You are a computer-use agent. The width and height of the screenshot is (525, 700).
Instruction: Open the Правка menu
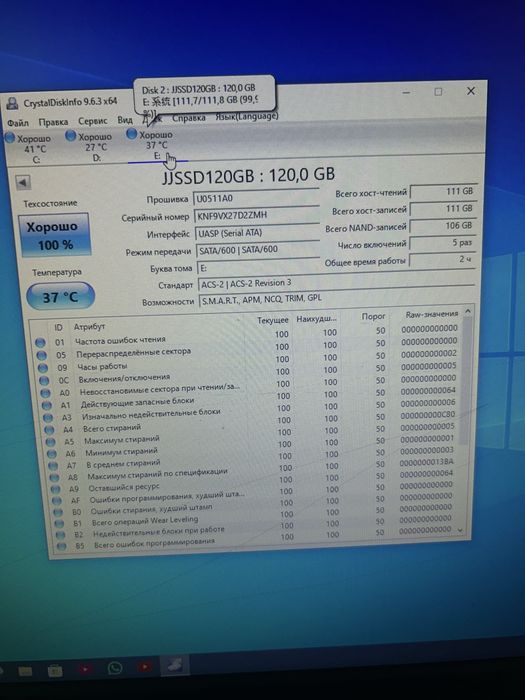pyautogui.click(x=53, y=122)
